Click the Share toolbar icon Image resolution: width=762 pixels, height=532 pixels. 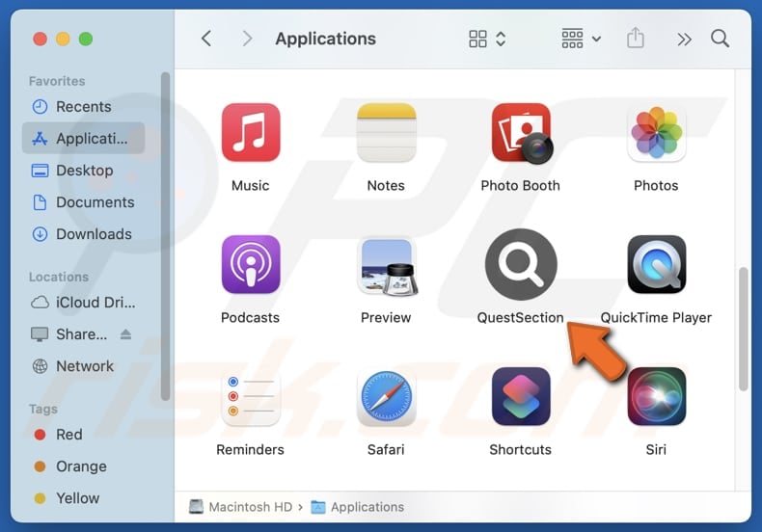click(x=636, y=38)
